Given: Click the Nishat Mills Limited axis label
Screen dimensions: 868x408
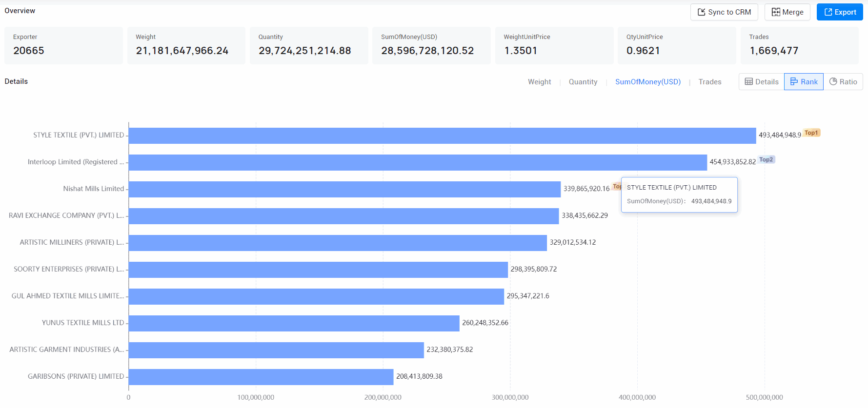Looking at the screenshot, I should click(94, 189).
